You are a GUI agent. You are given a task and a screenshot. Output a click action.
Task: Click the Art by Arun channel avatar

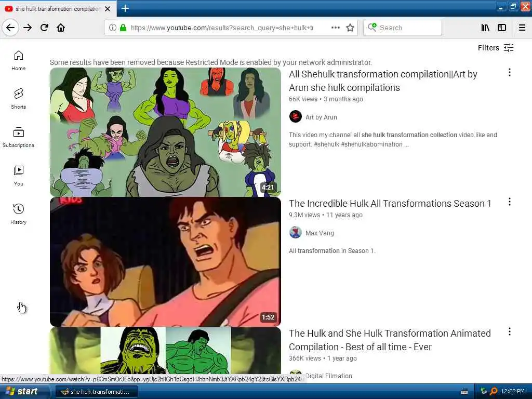pyautogui.click(x=296, y=116)
